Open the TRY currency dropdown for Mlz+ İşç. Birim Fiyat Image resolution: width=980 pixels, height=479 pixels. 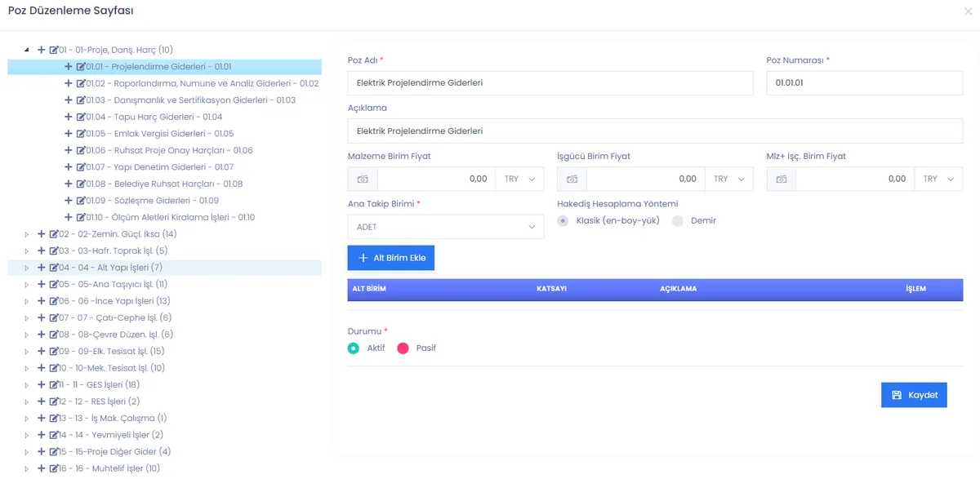[x=939, y=179]
